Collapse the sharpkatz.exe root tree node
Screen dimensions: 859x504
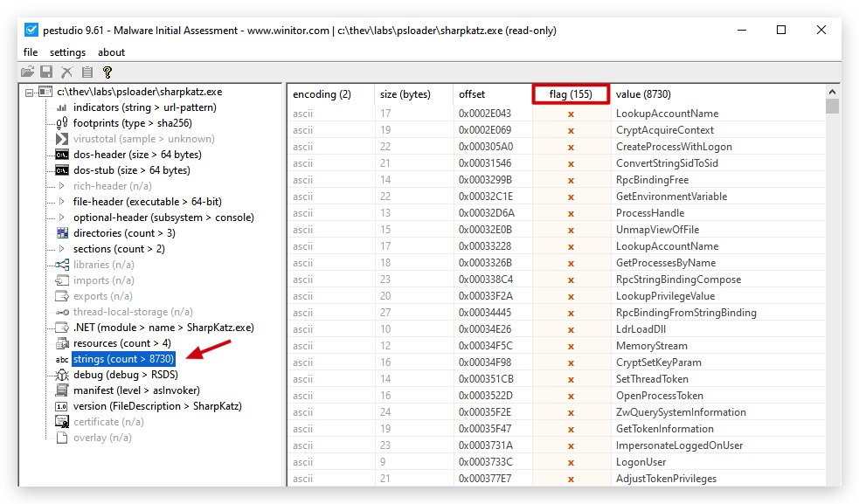click(x=29, y=93)
